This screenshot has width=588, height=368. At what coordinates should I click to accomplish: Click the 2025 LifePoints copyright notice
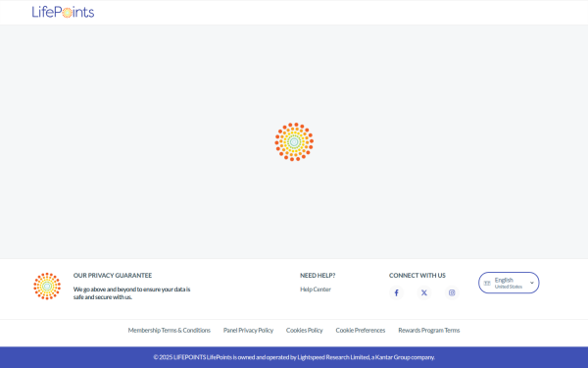(294, 357)
